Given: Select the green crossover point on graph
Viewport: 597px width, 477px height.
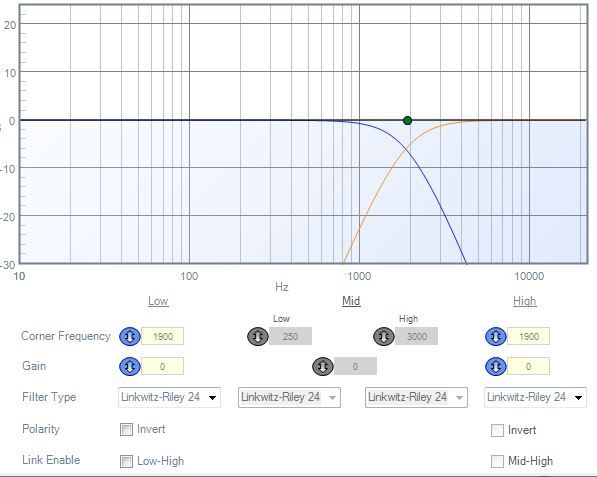Looking at the screenshot, I should [x=407, y=121].
